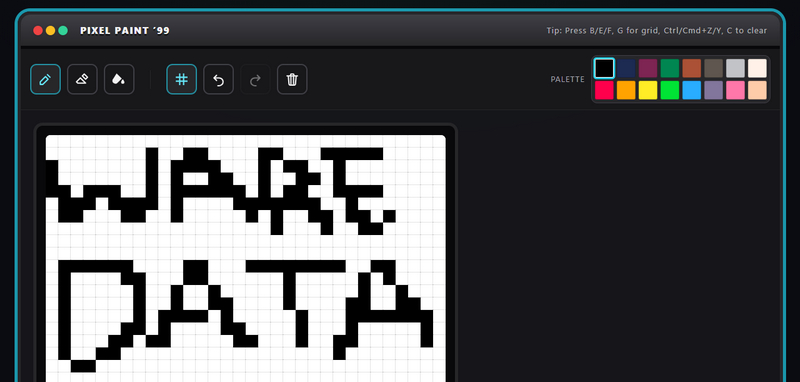Pick the plum purple swatch
800x382 pixels.
[x=648, y=68]
